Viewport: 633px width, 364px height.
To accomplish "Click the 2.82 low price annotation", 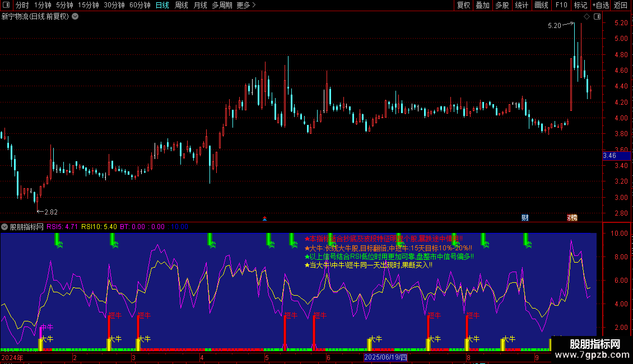I will pyautogui.click(x=52, y=212).
